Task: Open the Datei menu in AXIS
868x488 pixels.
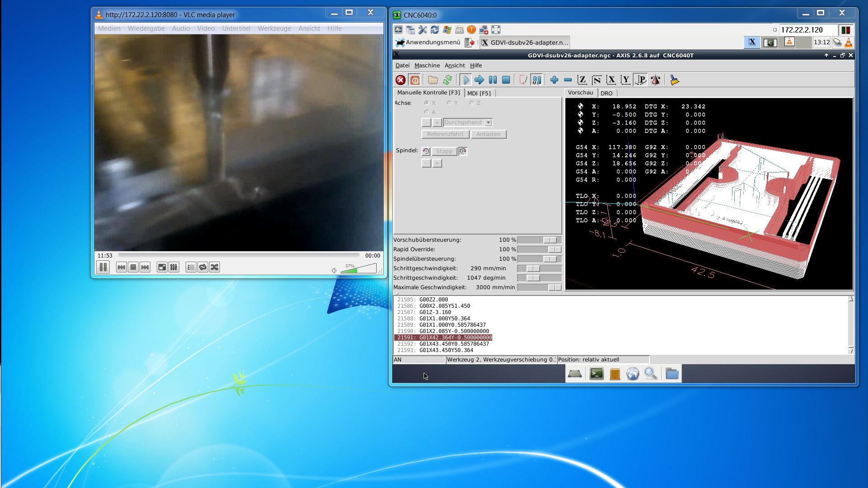Action: tap(402, 66)
